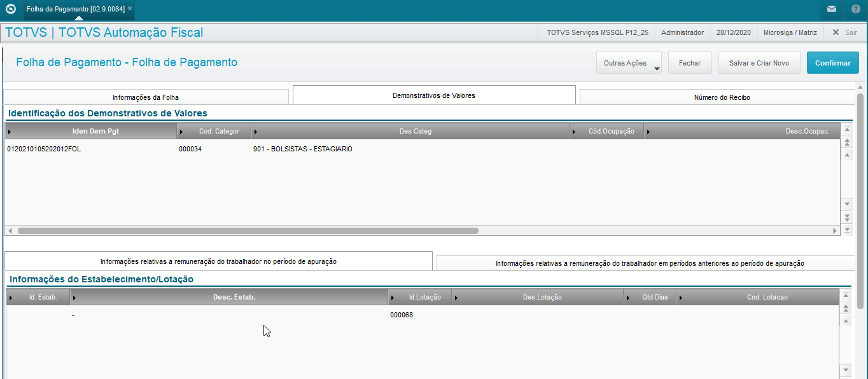Move up one row in Demonstrativos grid
This screenshot has width=868, height=379.
pos(846,155)
